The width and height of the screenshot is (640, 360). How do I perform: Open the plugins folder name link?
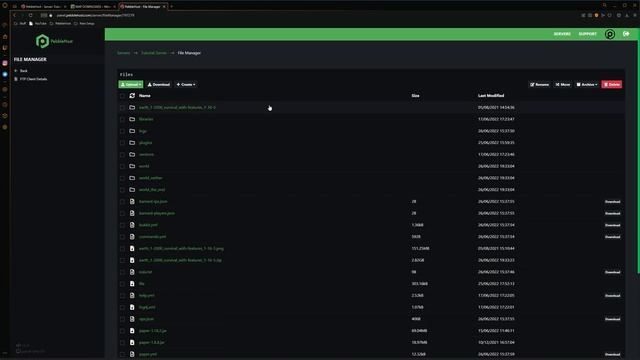[146, 143]
